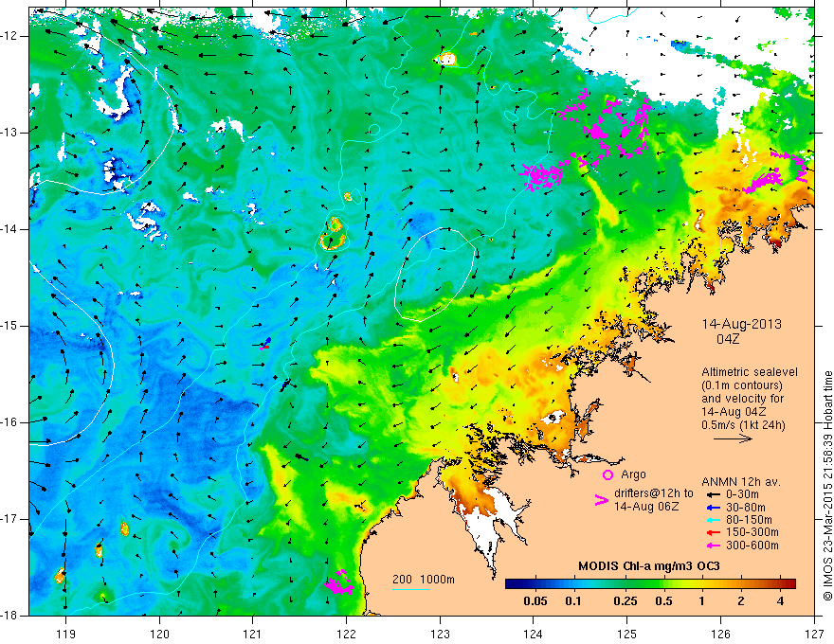Click the 'MODIS Chl-a mg/m3 OC3' title
Image resolution: width=834 pixels, height=644 pixels.
pos(649,566)
